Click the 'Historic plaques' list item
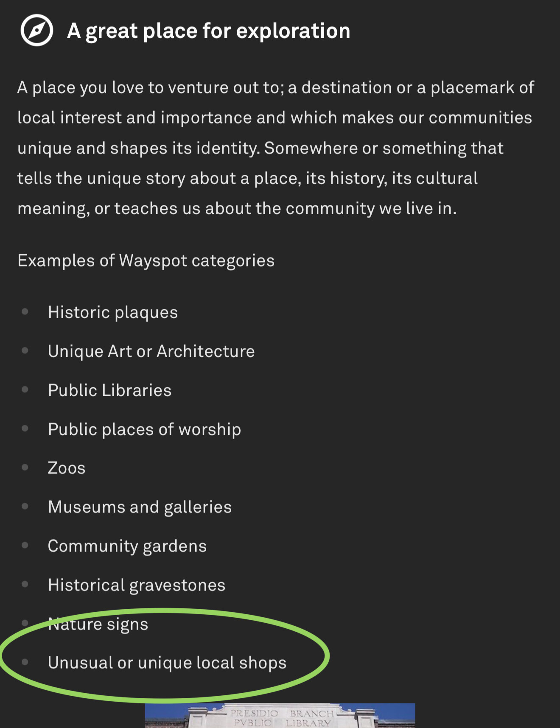 click(x=113, y=313)
